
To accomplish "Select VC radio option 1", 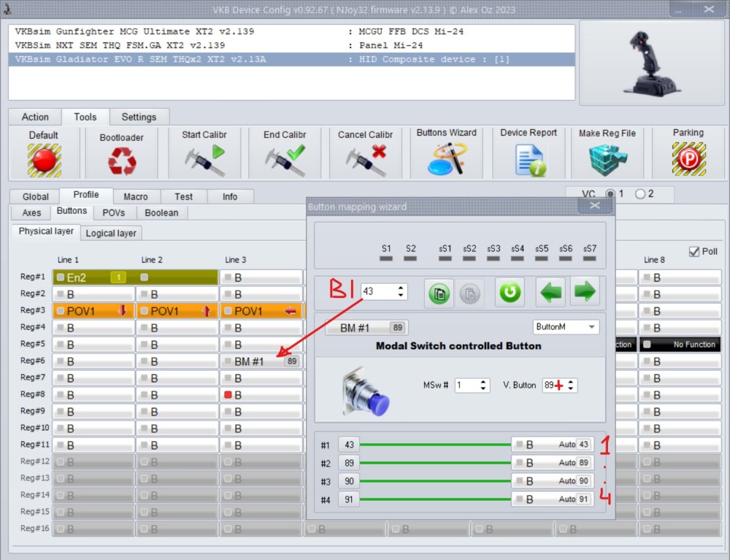I will (x=610, y=193).
